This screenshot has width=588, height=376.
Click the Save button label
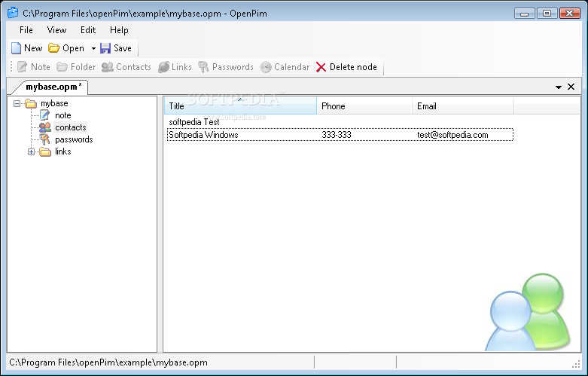pyautogui.click(x=123, y=48)
